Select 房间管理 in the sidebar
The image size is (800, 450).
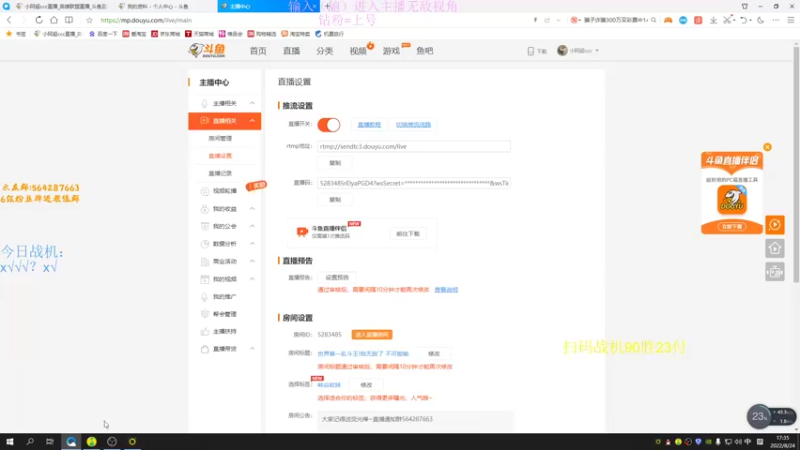pos(220,138)
